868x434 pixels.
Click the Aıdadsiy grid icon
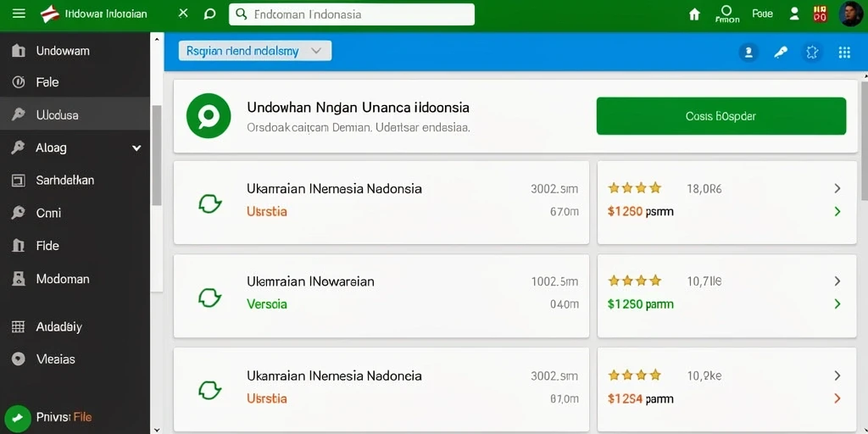(x=19, y=326)
